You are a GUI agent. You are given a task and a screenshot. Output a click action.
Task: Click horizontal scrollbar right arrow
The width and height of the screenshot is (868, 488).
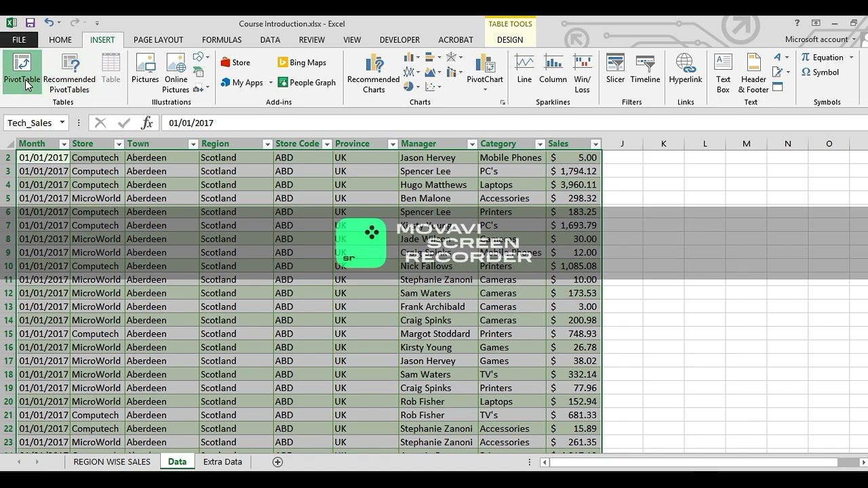coord(863,462)
